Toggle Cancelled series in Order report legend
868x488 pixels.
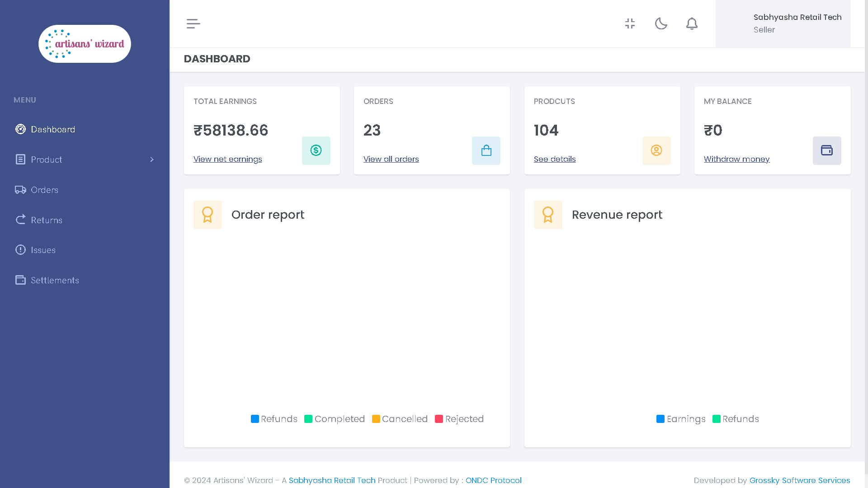click(x=400, y=419)
